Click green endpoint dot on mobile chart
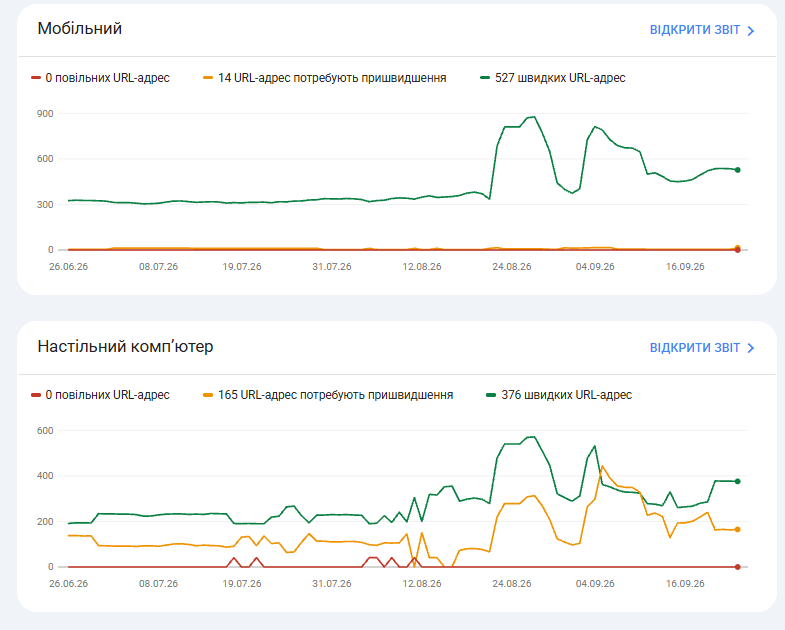785x630 pixels. 737,170
